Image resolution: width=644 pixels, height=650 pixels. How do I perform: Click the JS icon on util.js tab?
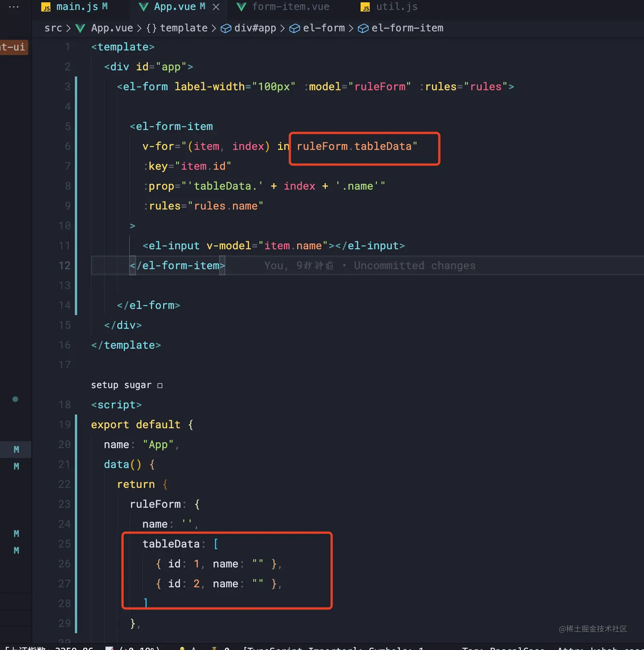point(365,7)
